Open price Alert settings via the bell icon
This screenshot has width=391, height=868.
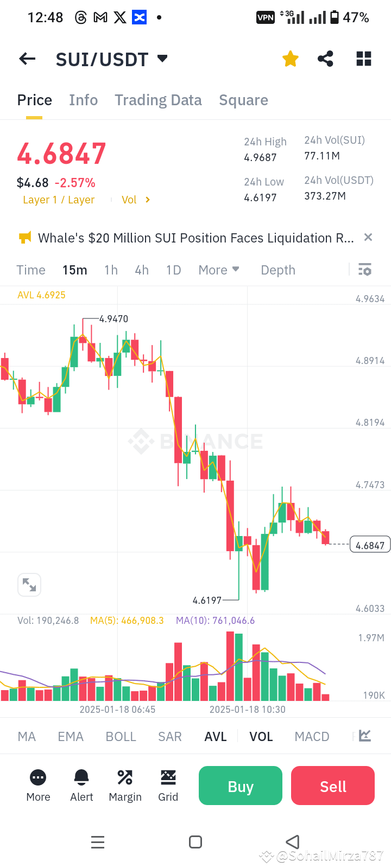pos(81,778)
